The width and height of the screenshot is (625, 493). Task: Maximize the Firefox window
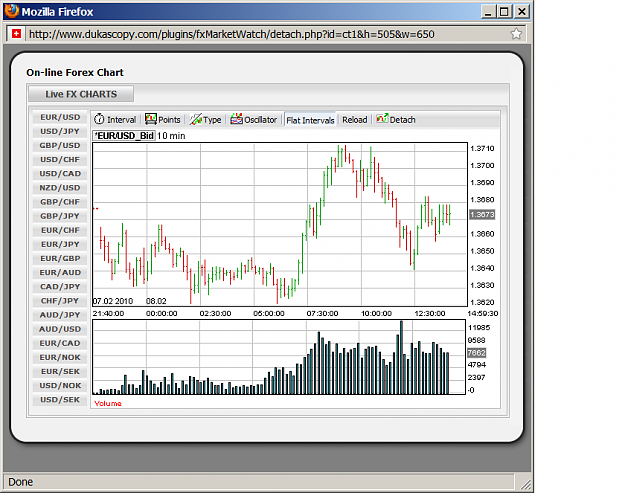pyautogui.click(x=504, y=12)
